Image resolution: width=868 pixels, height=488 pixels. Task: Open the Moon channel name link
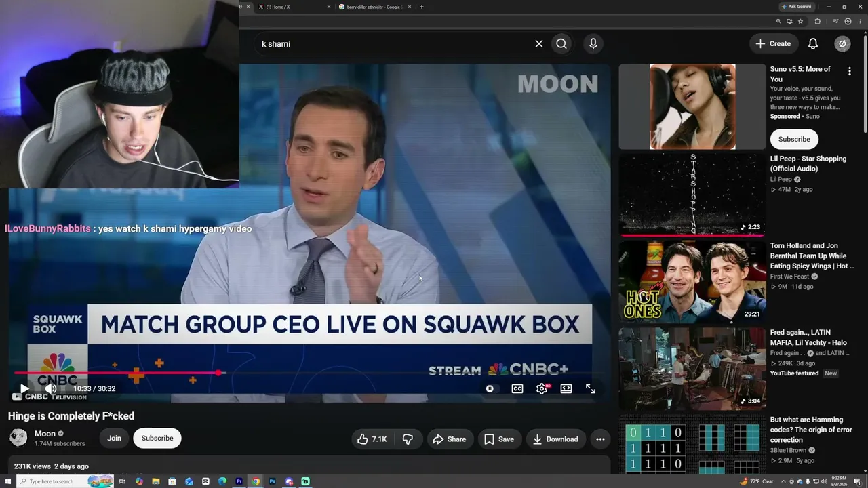tap(45, 434)
